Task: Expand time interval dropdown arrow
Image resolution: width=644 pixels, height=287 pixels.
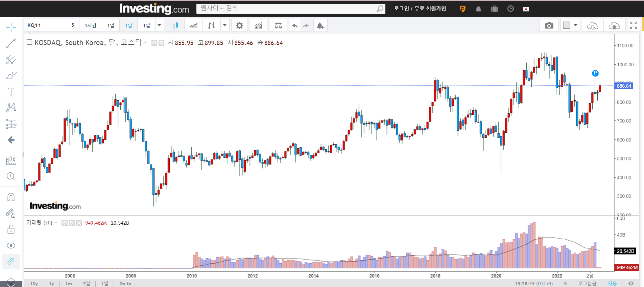Action: pos(159,25)
